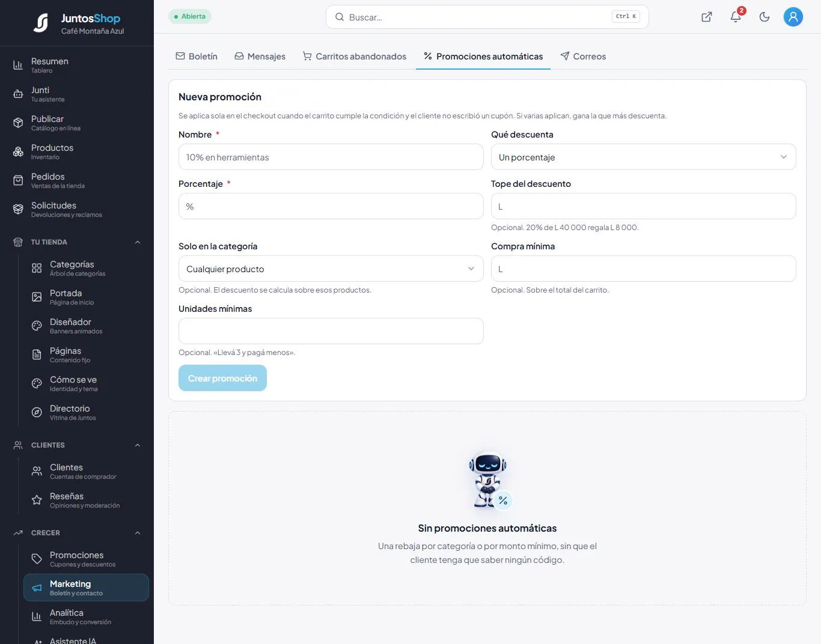Click the Promociones tag icon
This screenshot has width=821, height=644.
coord(37,559)
